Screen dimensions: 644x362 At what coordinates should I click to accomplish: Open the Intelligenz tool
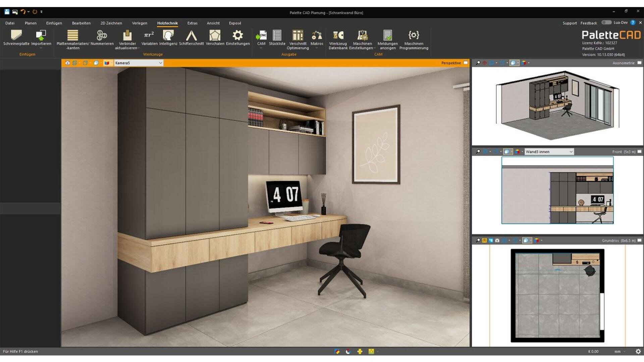[168, 37]
